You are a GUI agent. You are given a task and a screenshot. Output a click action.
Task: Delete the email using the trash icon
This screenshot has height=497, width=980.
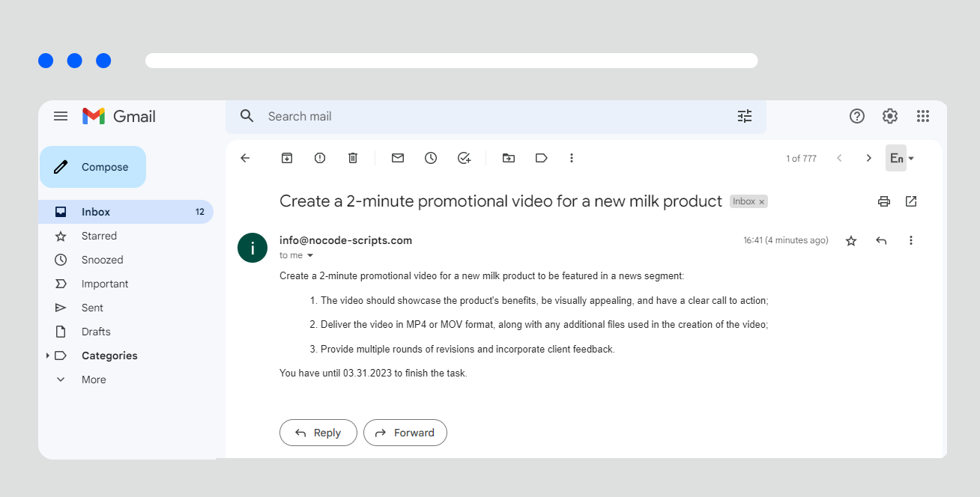point(353,158)
